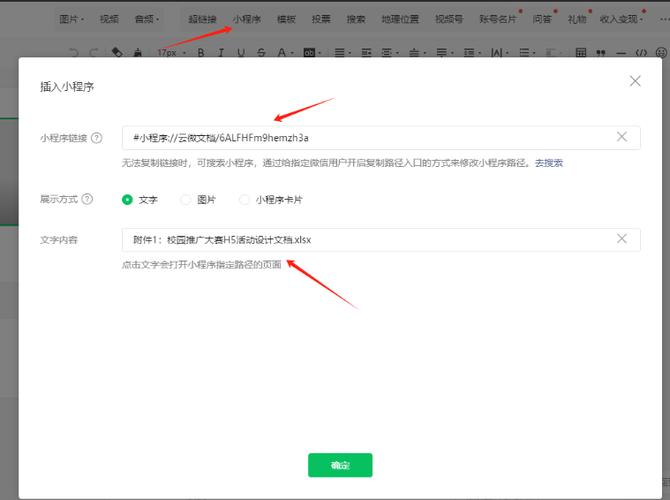The width and height of the screenshot is (670, 500).
Task: Click 视频号 in the insert menu
Action: (x=449, y=19)
